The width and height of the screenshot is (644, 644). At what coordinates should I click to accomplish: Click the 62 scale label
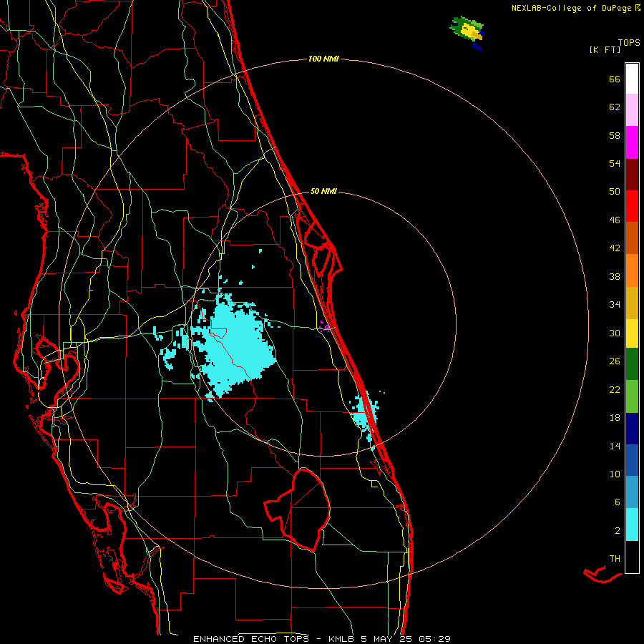click(615, 107)
